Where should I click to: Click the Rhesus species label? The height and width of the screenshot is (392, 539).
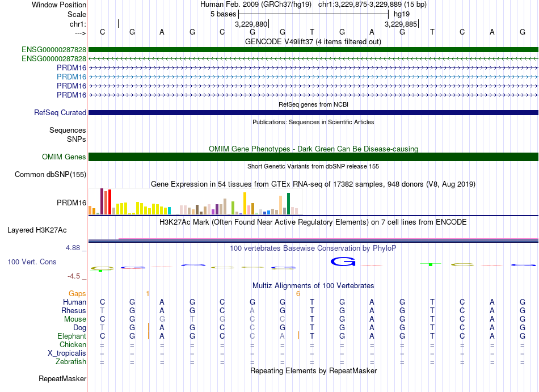click(x=74, y=310)
